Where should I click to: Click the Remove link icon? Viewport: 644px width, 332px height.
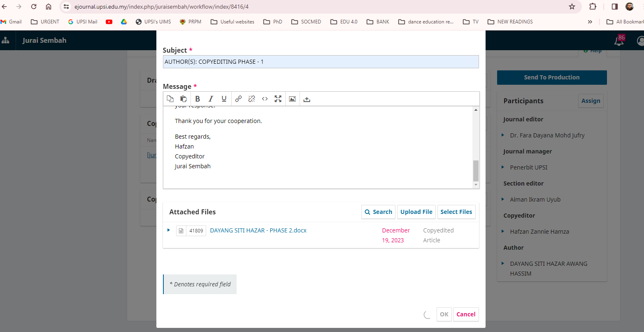click(251, 99)
